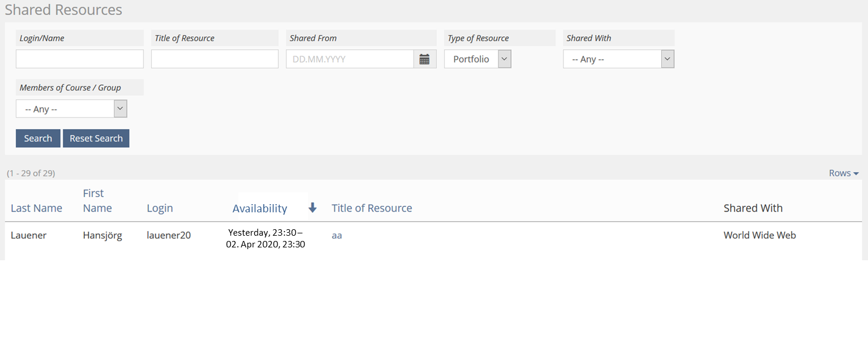Sort by Title of Resource column header
868x348 pixels.
point(371,208)
